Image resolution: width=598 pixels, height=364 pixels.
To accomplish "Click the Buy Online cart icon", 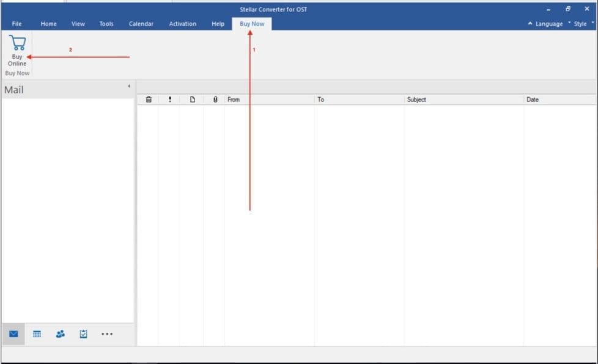I will point(17,44).
